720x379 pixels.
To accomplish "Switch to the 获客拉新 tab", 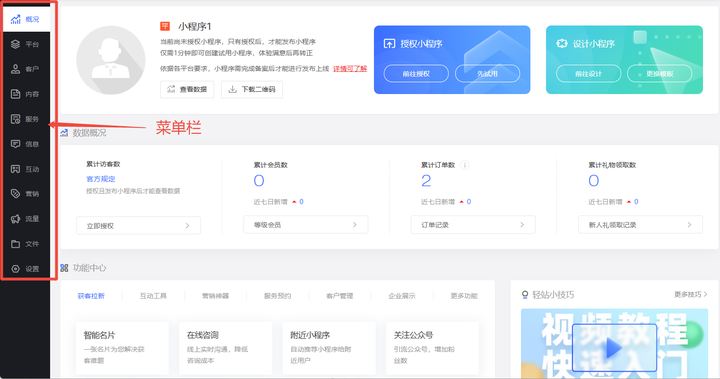I will 91,296.
